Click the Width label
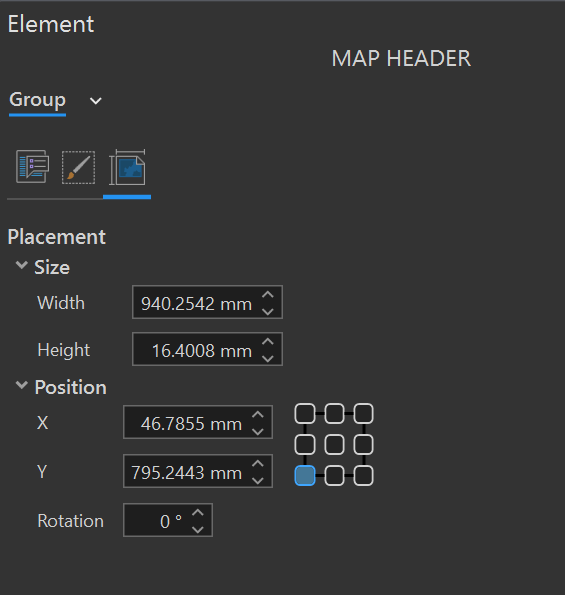Screen dimensions: 565x595 61,303
